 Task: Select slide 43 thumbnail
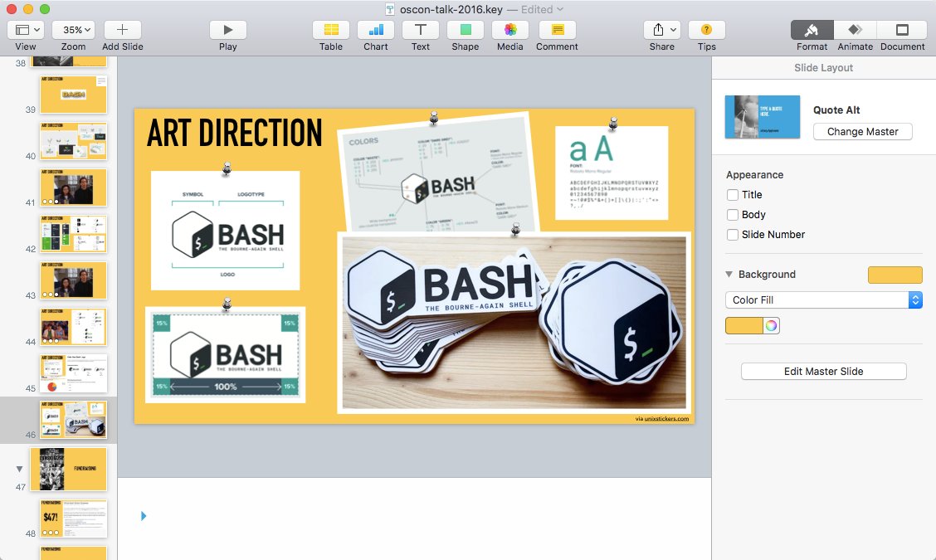coord(73,280)
